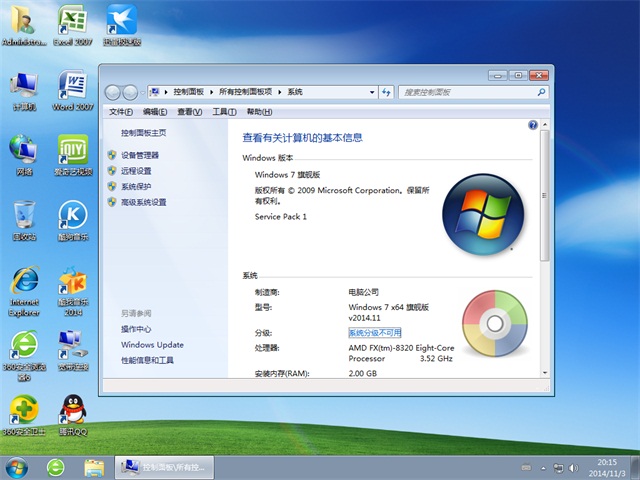This screenshot has height=480, width=640.
Task: Open the Recycle Bin desktop icon
Action: 24,217
